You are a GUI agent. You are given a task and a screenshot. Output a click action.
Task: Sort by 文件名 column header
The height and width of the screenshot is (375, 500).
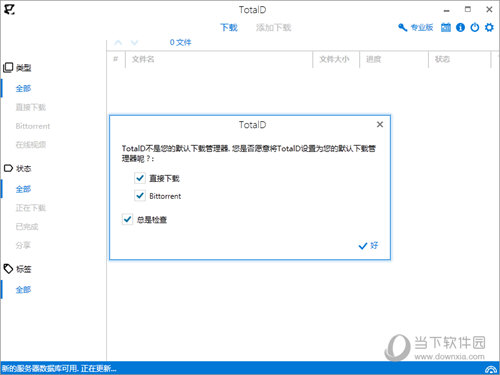click(x=219, y=59)
